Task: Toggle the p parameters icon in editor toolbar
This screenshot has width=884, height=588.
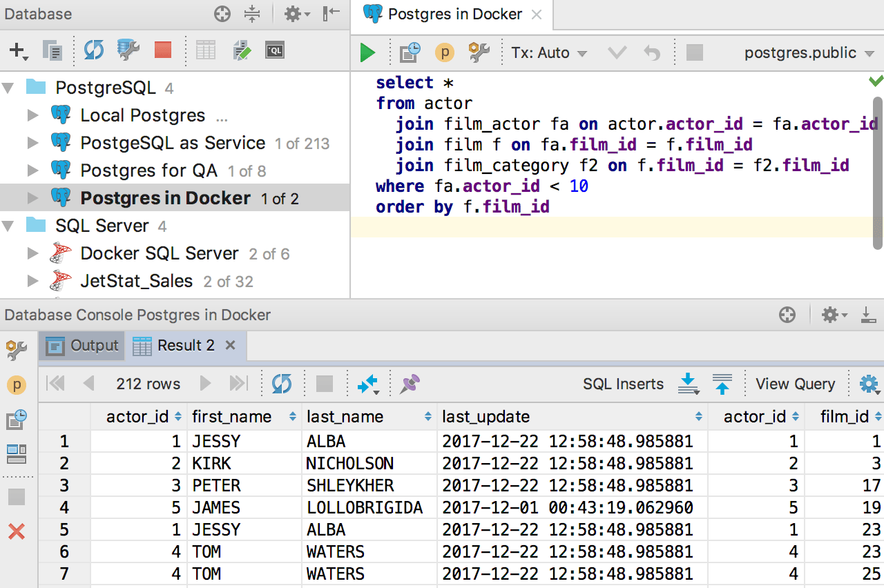Action: click(444, 52)
